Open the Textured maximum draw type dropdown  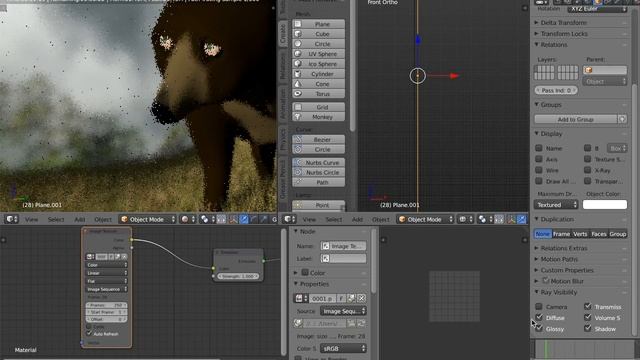(556, 204)
